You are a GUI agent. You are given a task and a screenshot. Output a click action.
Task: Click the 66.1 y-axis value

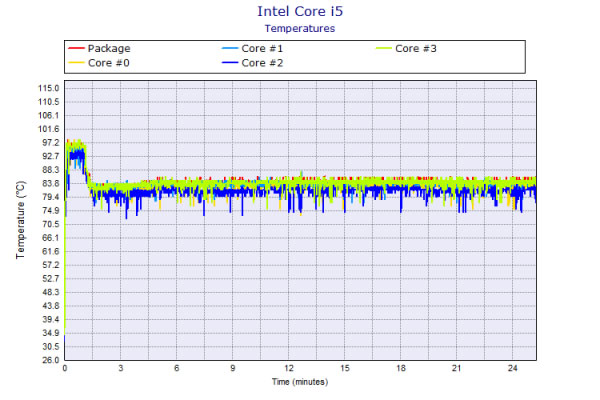coord(51,238)
